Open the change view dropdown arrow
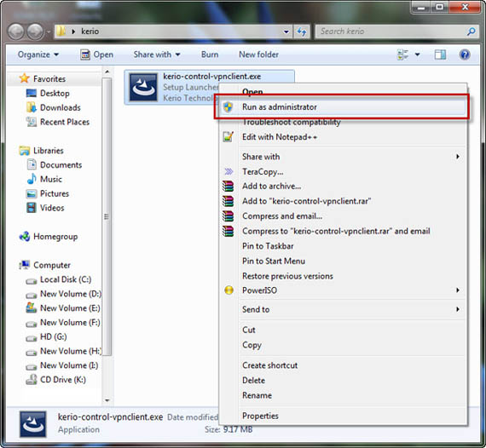486x448 pixels. (418, 55)
